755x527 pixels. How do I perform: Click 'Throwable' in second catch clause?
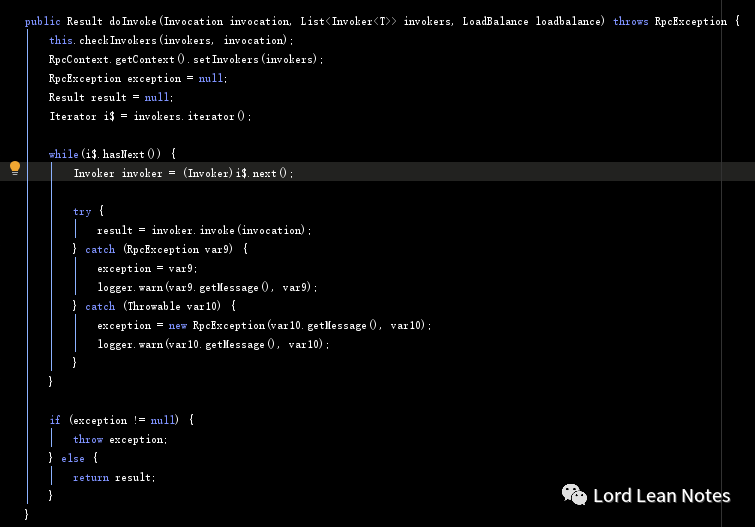coord(154,306)
